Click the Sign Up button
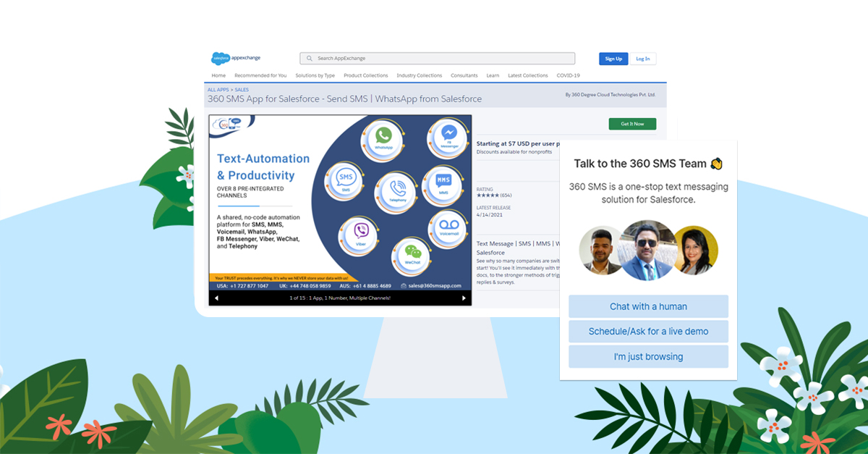Image resolution: width=868 pixels, height=454 pixels. click(613, 59)
